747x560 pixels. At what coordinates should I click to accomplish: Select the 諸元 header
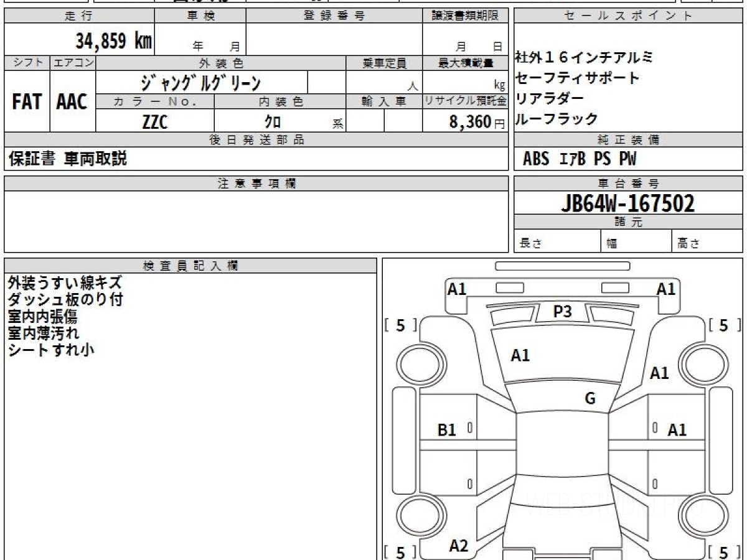click(628, 223)
